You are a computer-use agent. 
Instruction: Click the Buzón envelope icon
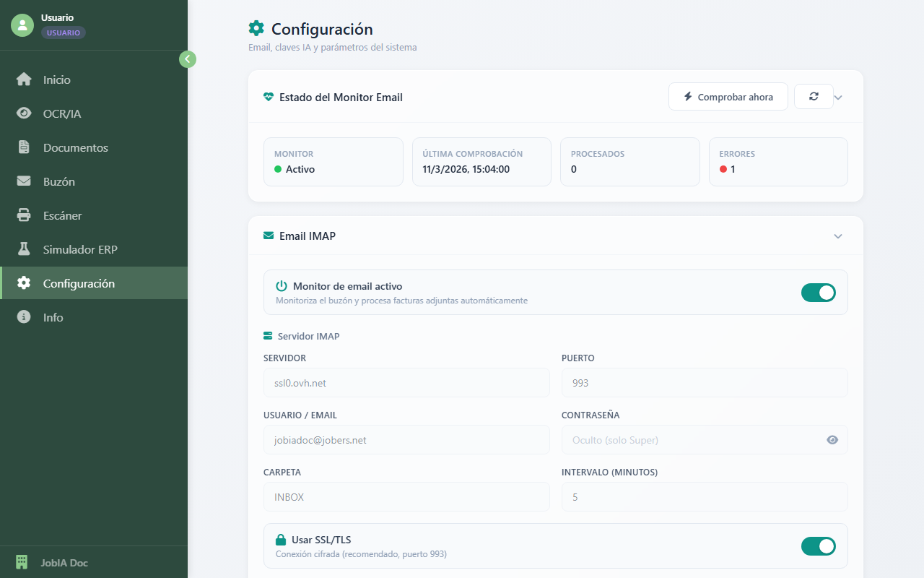23,181
